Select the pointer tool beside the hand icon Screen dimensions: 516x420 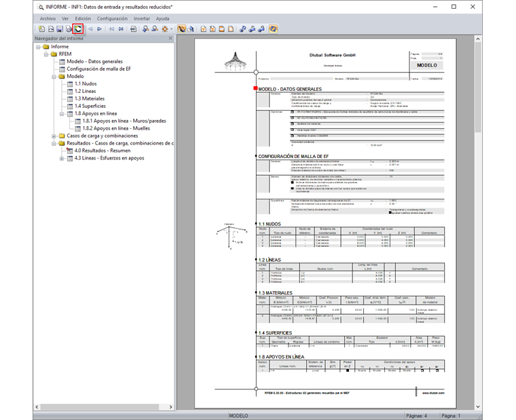coord(191,29)
